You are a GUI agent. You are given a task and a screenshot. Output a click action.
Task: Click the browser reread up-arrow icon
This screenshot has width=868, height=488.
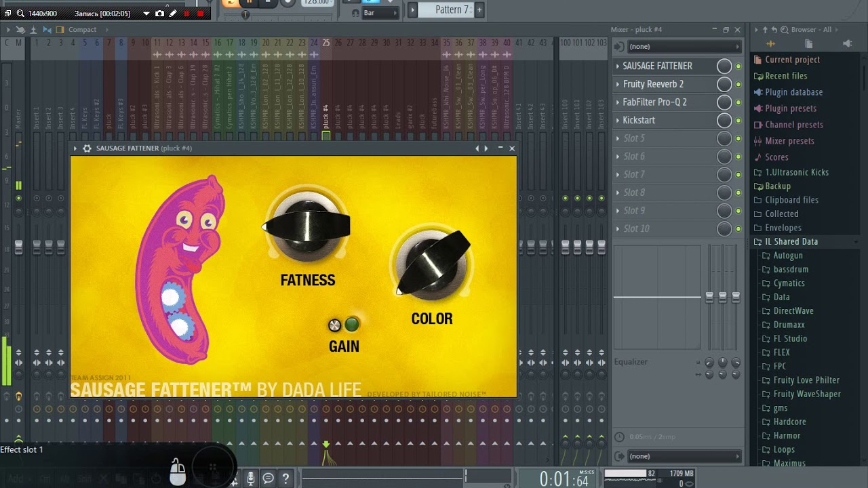click(x=765, y=30)
